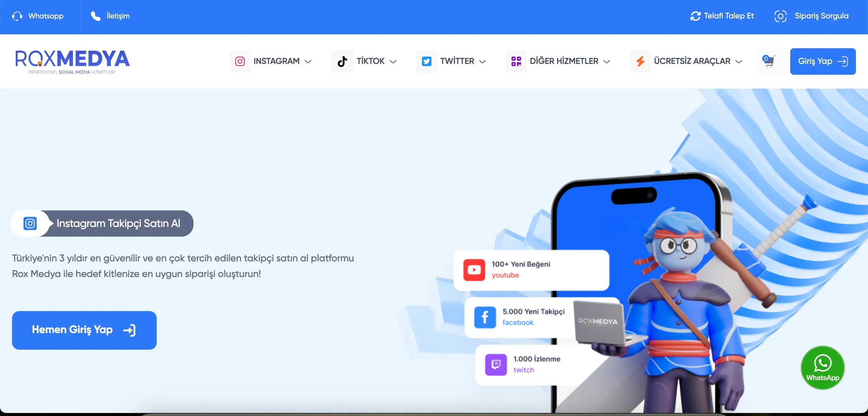Image resolution: width=868 pixels, height=416 pixels.
Task: Click the WhatsApp icon top left
Action: point(17,16)
